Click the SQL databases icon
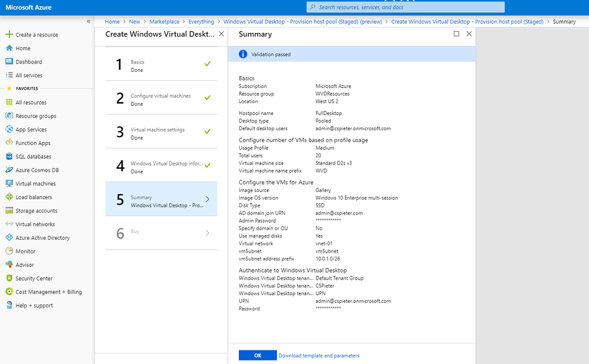Screen dimensions: 589x364 pos(9,156)
